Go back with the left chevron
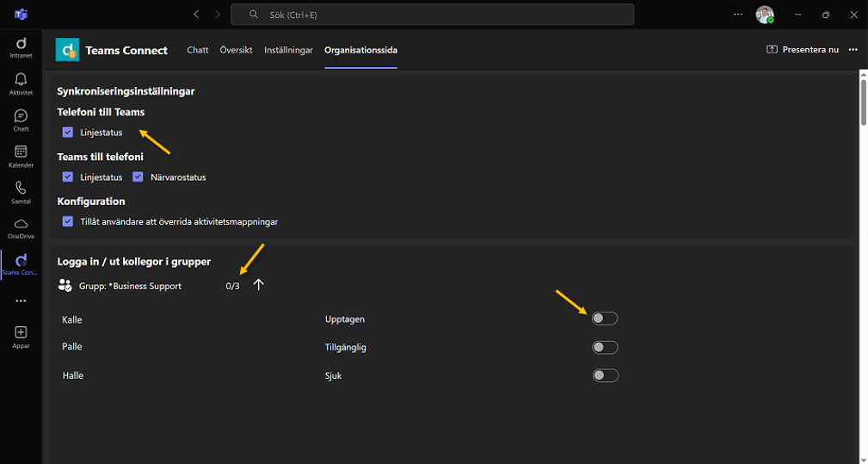This screenshot has width=868, height=464. click(x=196, y=15)
